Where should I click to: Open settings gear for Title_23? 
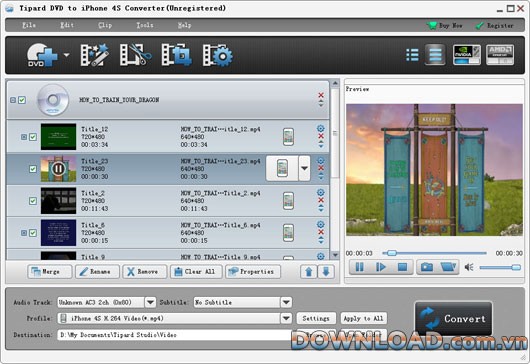pyautogui.click(x=321, y=161)
